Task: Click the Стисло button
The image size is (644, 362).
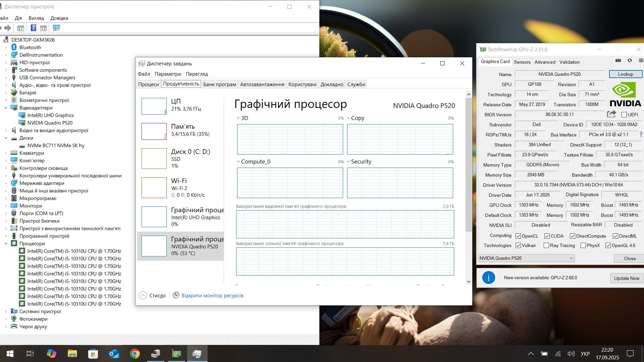Action: point(157,295)
